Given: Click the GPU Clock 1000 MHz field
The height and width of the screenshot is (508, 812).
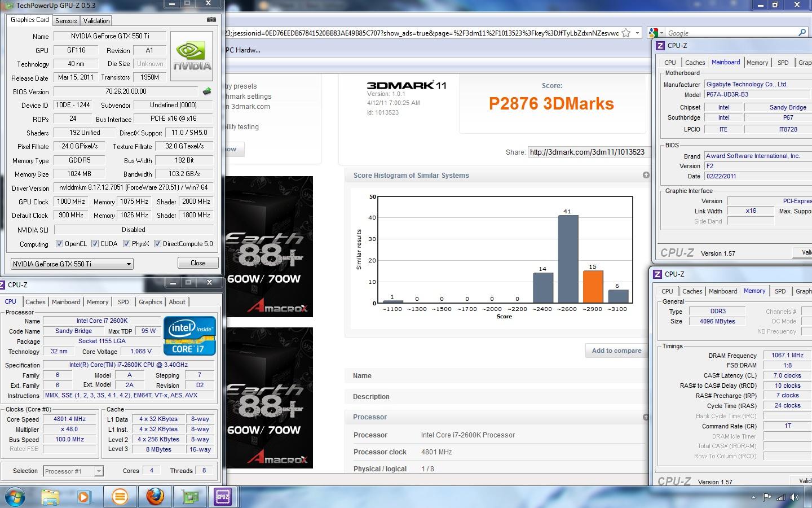Looking at the screenshot, I should [x=70, y=202].
